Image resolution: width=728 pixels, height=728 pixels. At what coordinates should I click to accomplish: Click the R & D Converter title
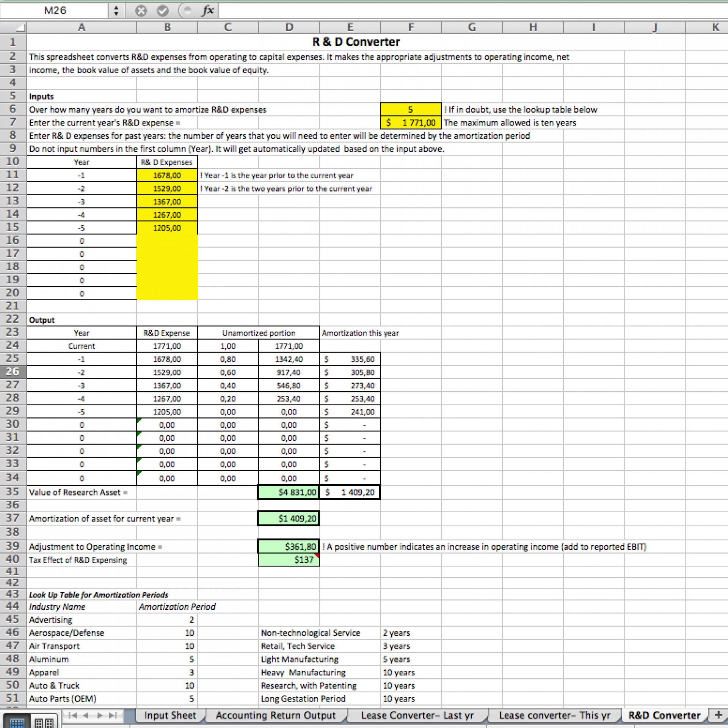356,42
